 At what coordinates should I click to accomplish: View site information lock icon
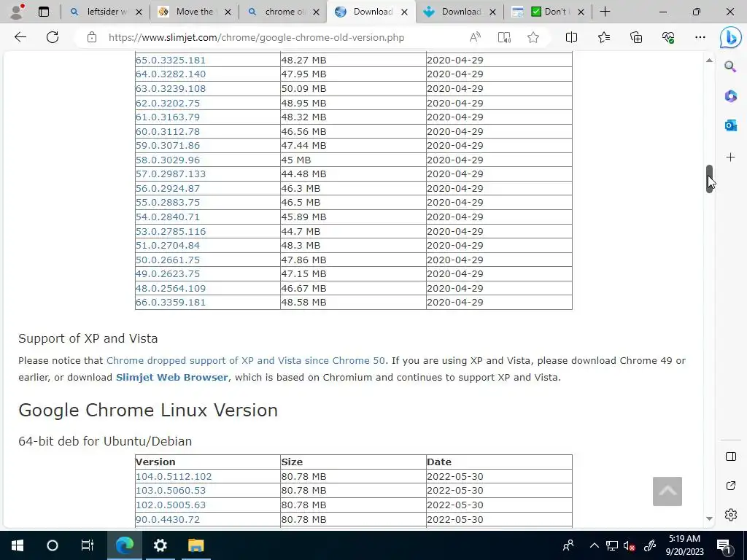click(x=92, y=37)
